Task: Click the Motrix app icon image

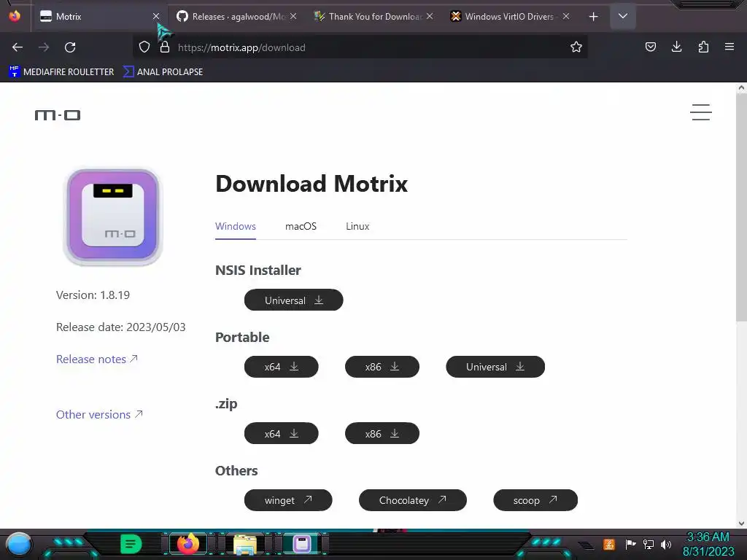Action: pos(113,217)
